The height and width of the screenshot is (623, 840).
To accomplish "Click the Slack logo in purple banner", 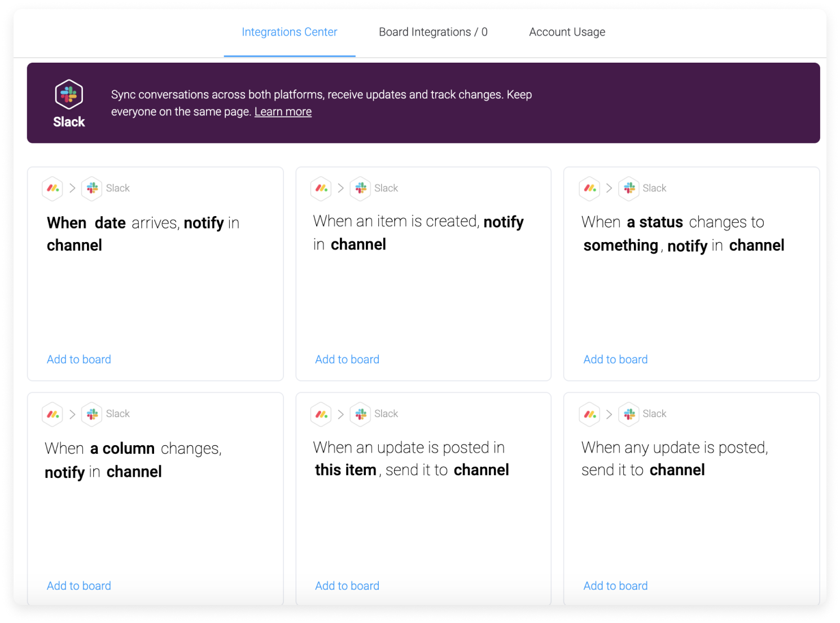I will 69,94.
